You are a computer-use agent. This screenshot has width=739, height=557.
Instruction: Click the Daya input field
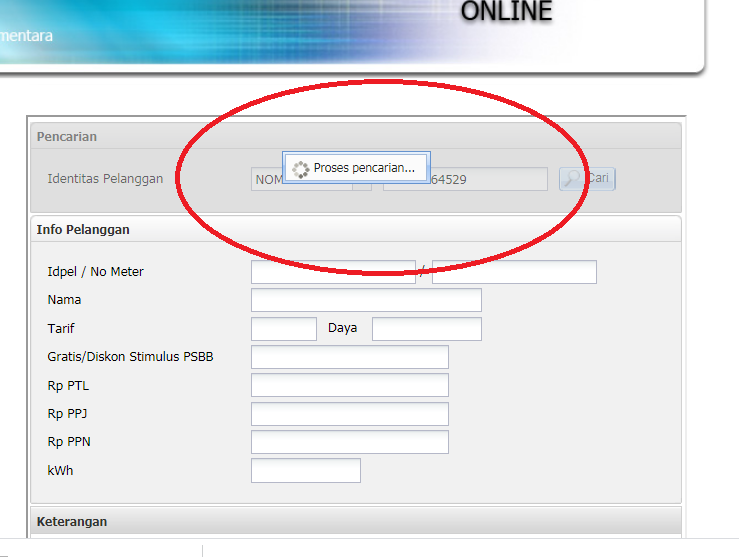(427, 329)
